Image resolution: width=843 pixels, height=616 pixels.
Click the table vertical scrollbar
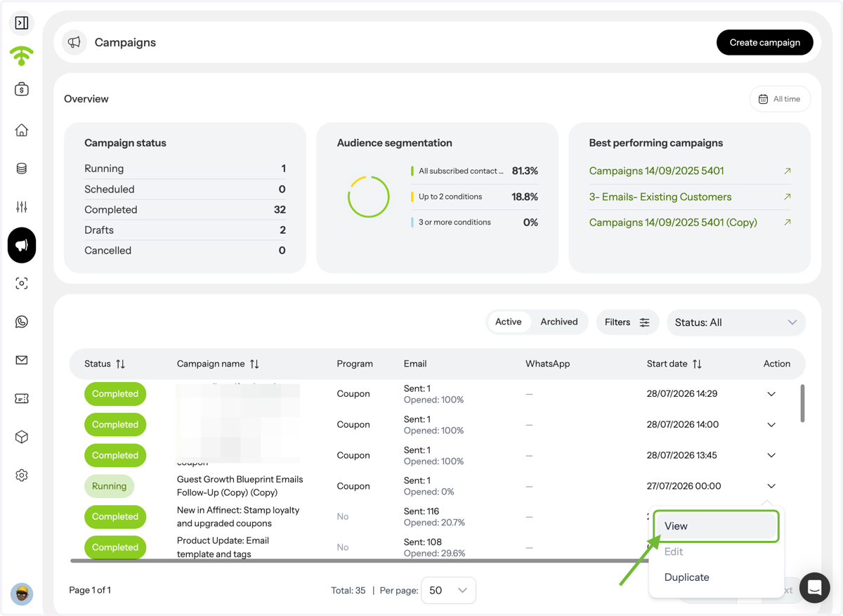click(x=803, y=403)
